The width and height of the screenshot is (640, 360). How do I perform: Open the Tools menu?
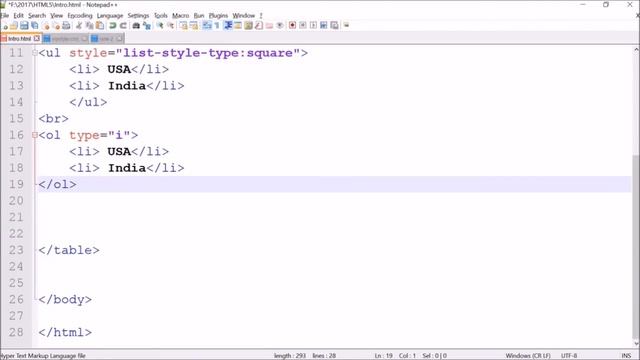160,16
